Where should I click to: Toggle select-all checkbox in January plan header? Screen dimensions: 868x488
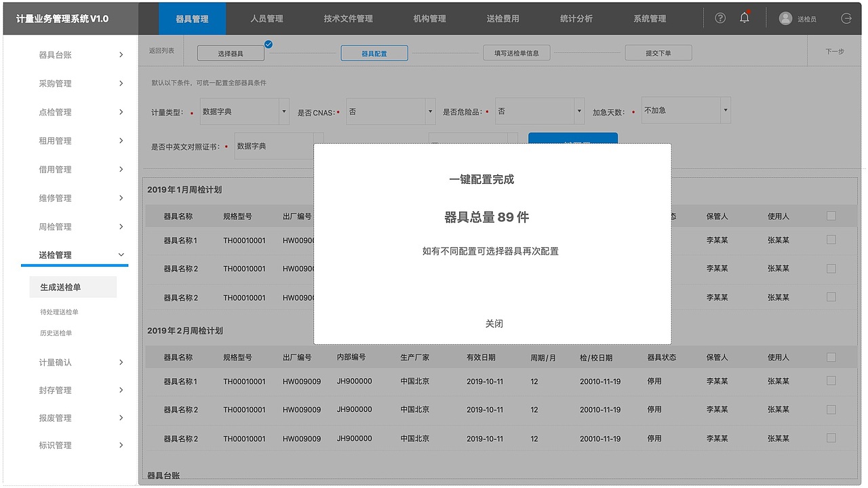[831, 216]
